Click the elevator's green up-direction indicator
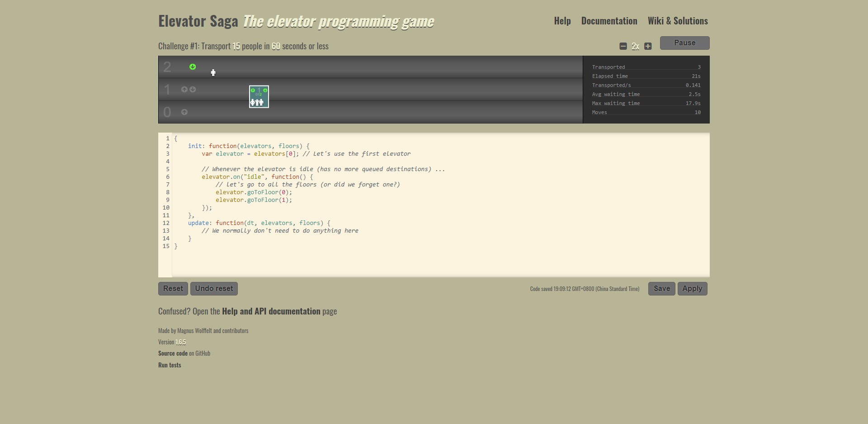The height and width of the screenshot is (424, 868). 253,91
